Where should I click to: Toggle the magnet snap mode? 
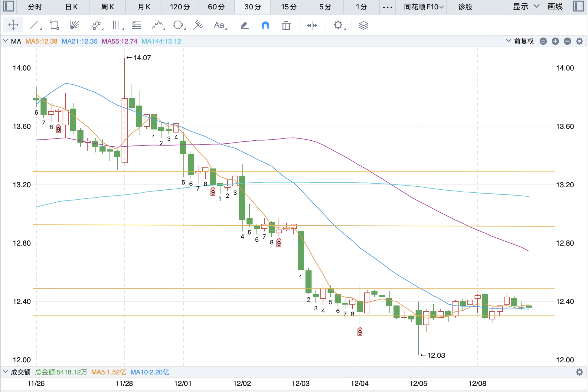[265, 25]
